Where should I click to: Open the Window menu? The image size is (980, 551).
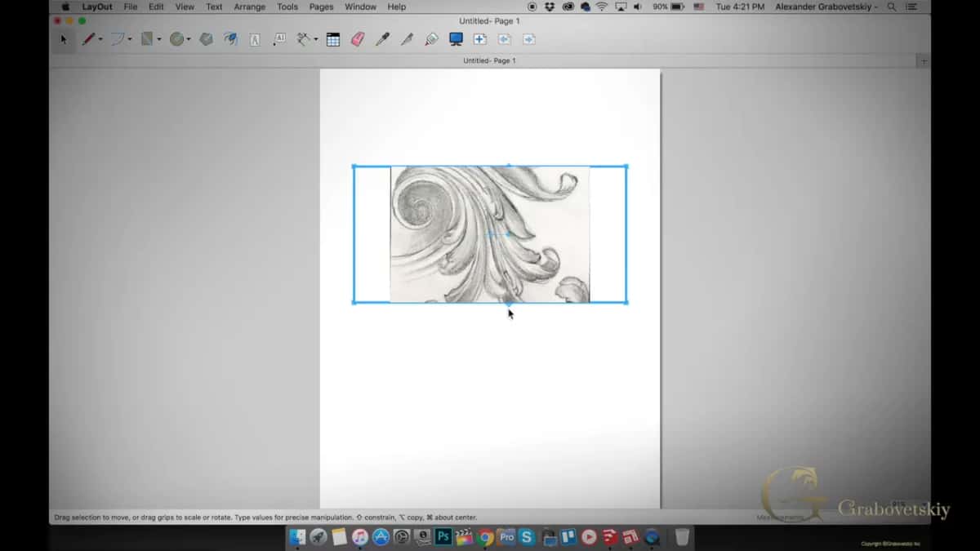(x=360, y=7)
